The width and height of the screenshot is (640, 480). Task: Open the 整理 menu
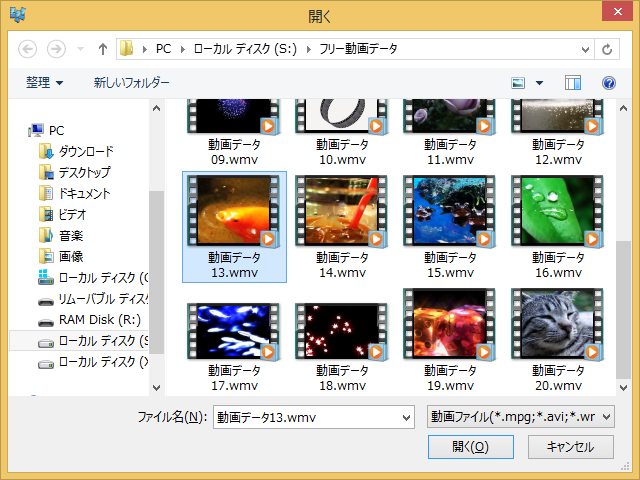pyautogui.click(x=44, y=82)
